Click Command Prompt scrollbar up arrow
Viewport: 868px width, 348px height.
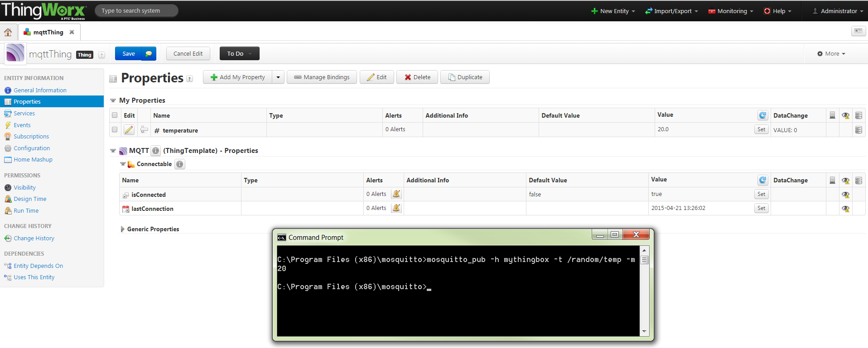click(x=644, y=250)
